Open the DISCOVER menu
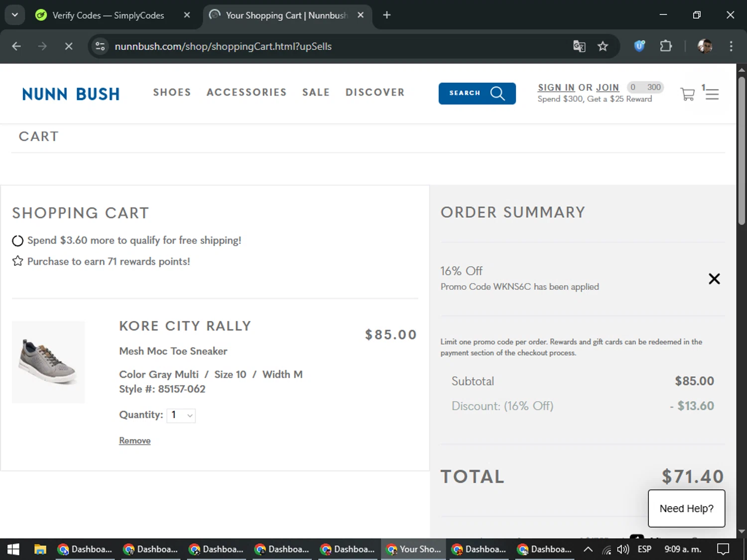 [375, 93]
